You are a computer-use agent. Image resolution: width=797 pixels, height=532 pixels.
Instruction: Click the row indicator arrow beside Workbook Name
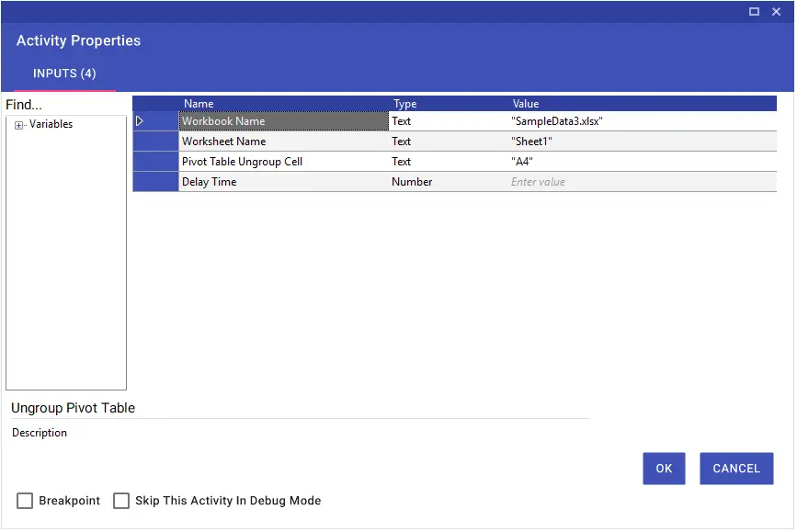(x=140, y=121)
